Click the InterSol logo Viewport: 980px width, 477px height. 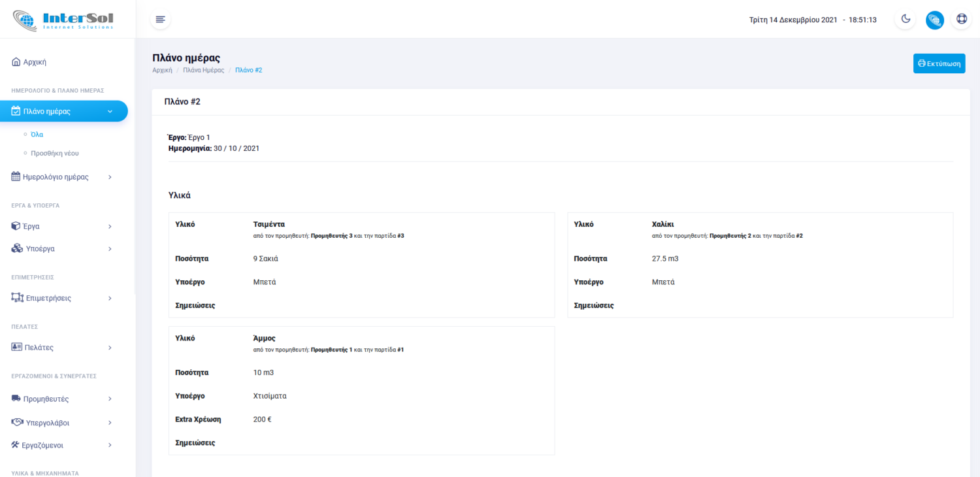tap(63, 20)
